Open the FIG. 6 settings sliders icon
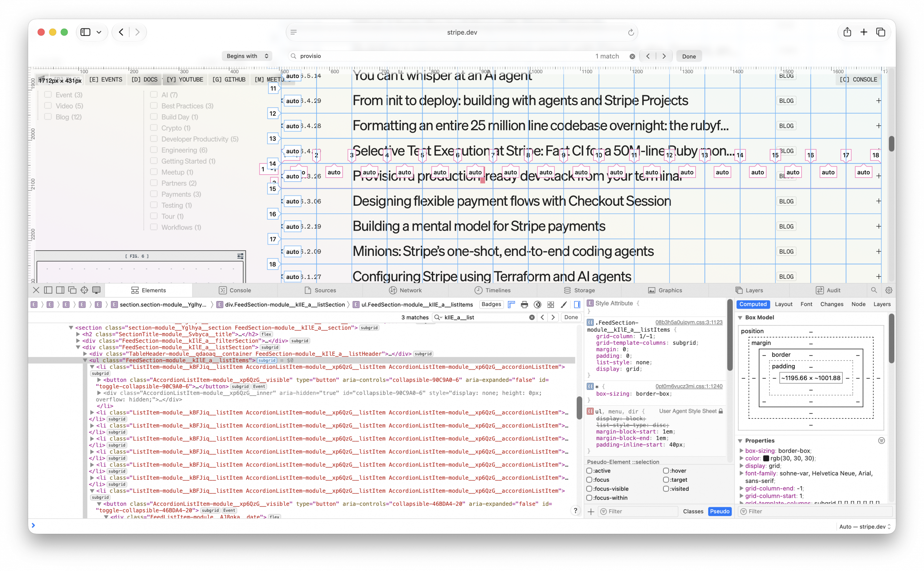The image size is (924, 571). tap(240, 256)
